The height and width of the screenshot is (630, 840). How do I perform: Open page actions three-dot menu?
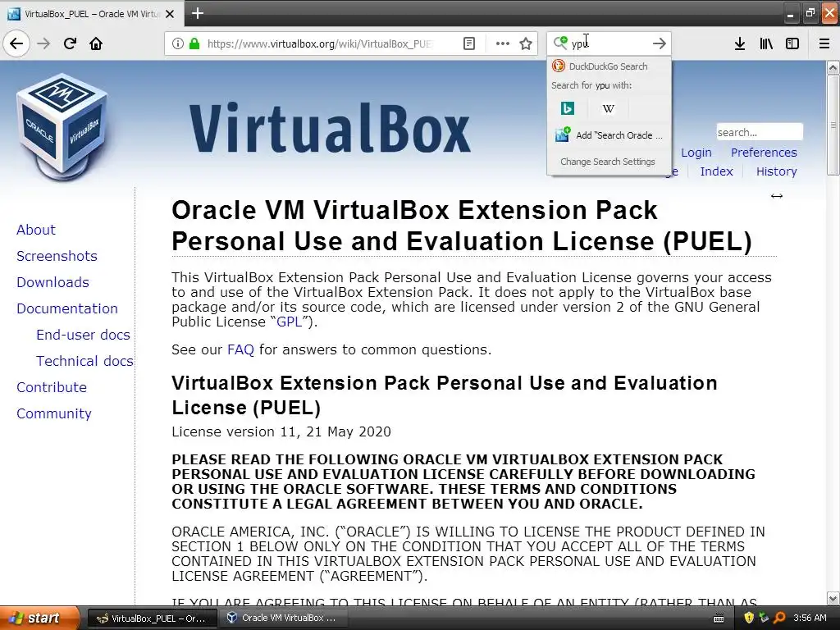click(x=502, y=43)
